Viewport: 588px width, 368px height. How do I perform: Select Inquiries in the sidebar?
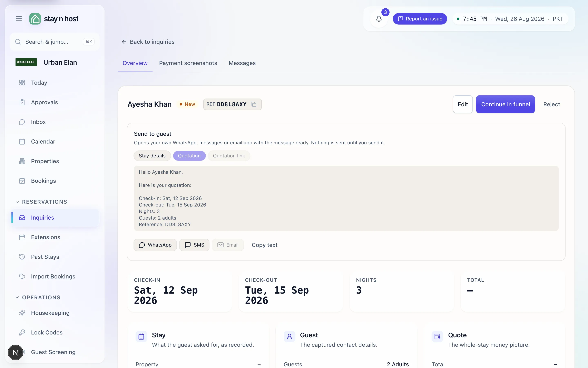(55, 218)
